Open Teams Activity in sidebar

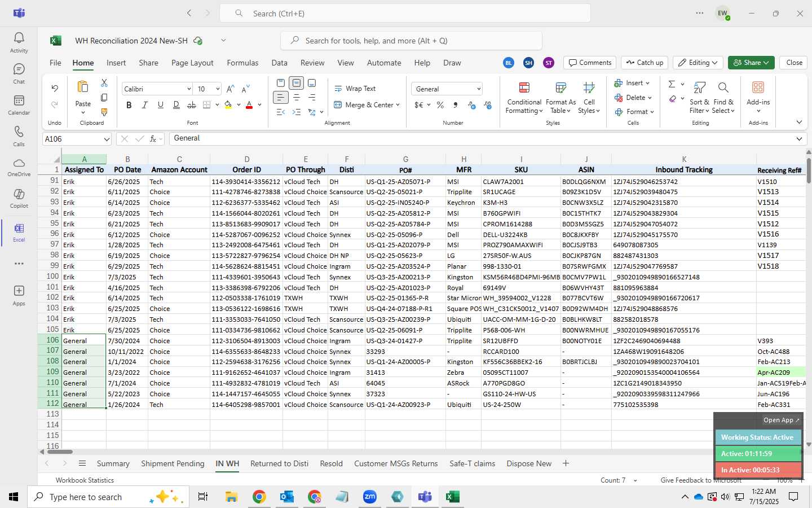tap(19, 42)
